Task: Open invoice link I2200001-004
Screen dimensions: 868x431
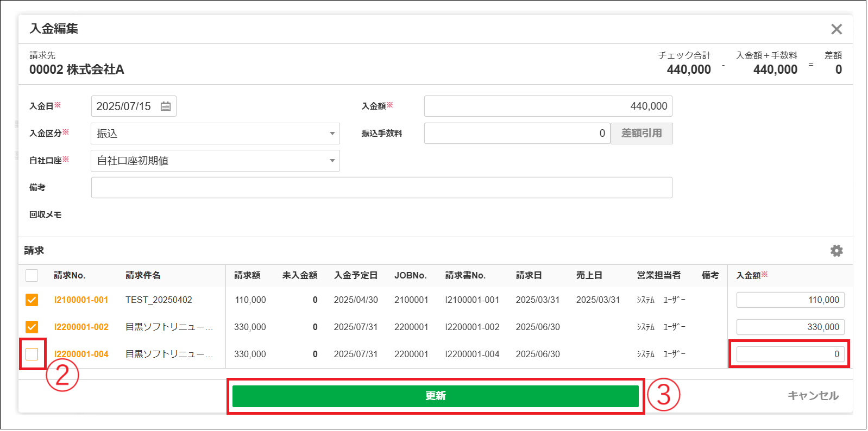Action: (81, 354)
